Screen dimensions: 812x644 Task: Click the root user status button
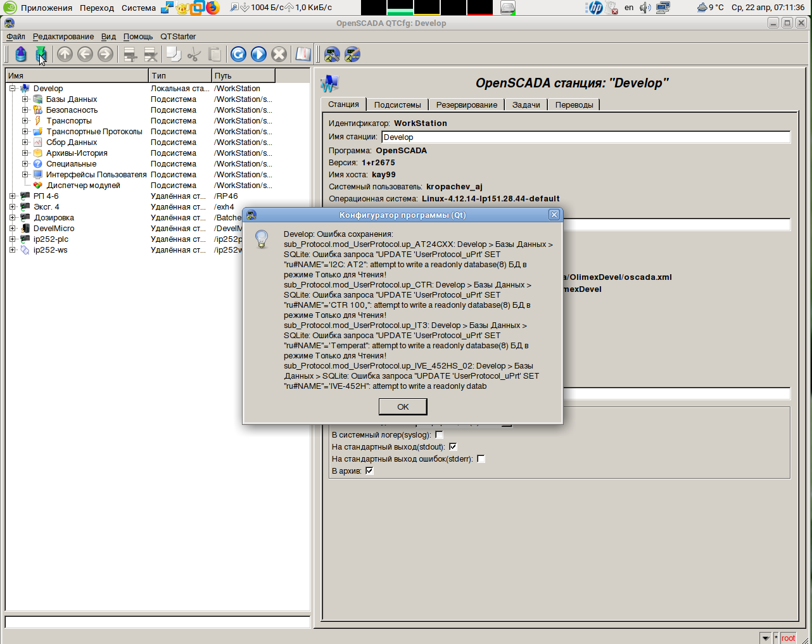[788, 638]
